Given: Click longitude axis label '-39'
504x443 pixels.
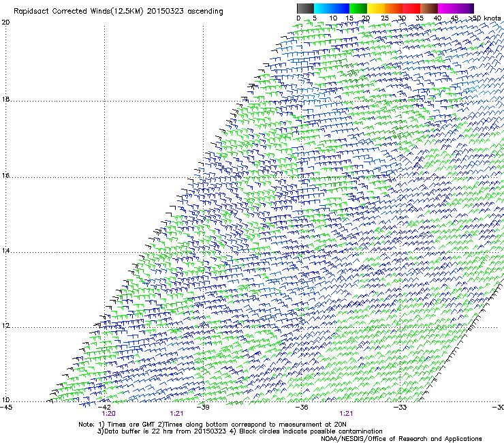Looking at the screenshot, I should tap(203, 408).
